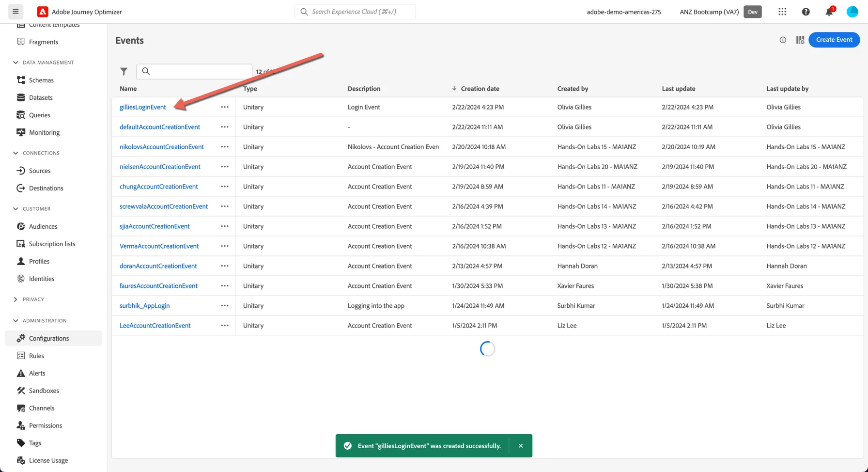
Task: View notifications bell
Action: pos(829,12)
